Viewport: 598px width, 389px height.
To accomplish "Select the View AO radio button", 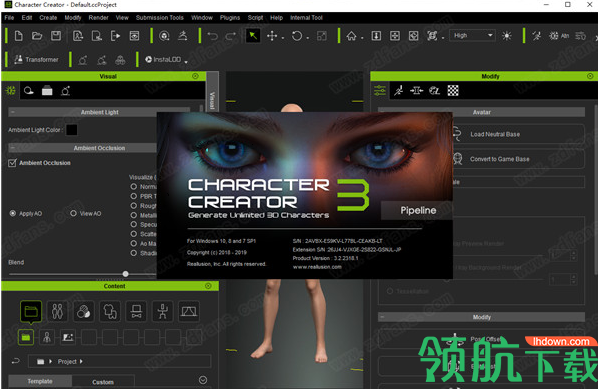I will pos(73,214).
